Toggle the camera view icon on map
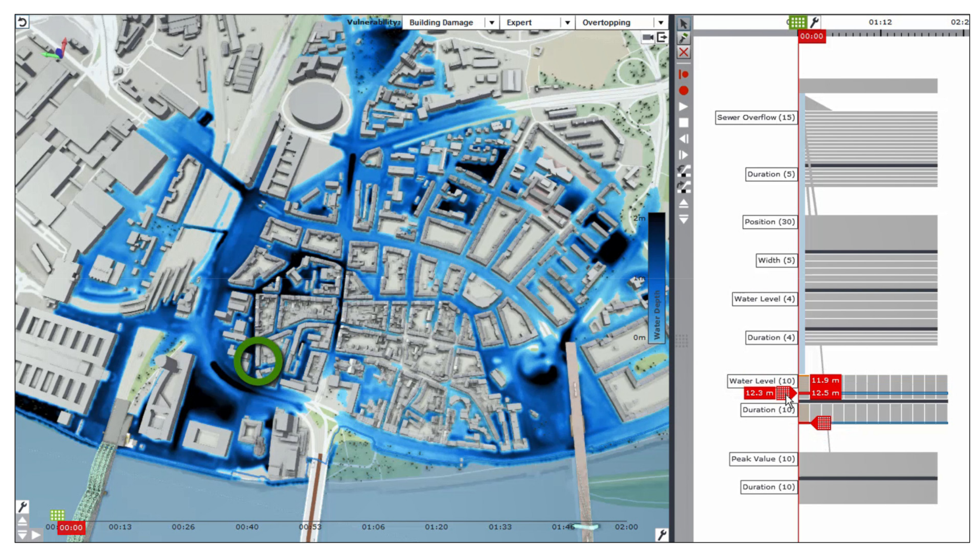The width and height of the screenshot is (980, 555). pos(648,37)
